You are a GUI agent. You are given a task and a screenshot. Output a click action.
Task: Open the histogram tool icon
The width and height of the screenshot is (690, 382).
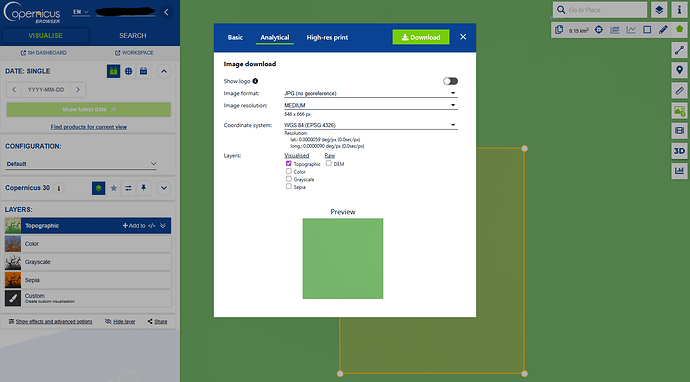pos(679,171)
